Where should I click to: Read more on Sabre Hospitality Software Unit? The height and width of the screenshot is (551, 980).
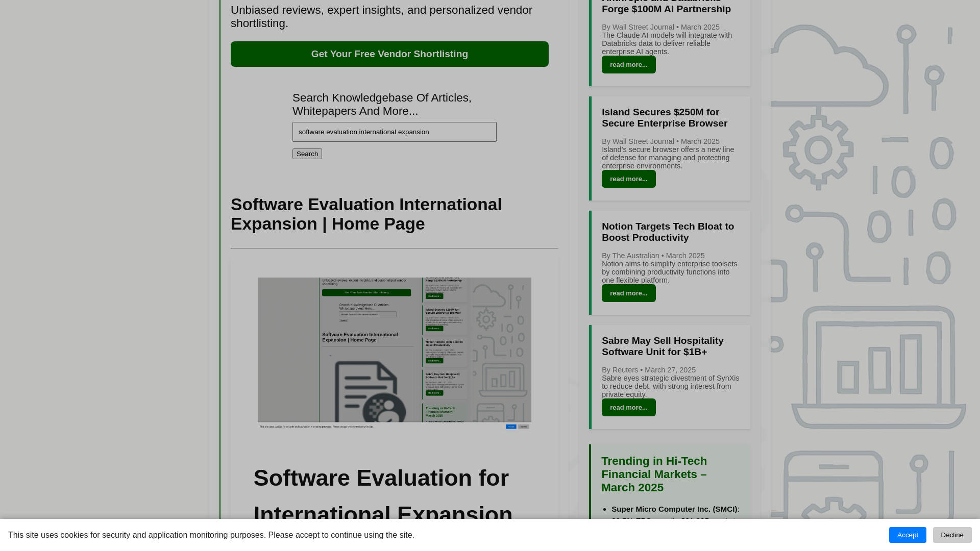(x=628, y=408)
